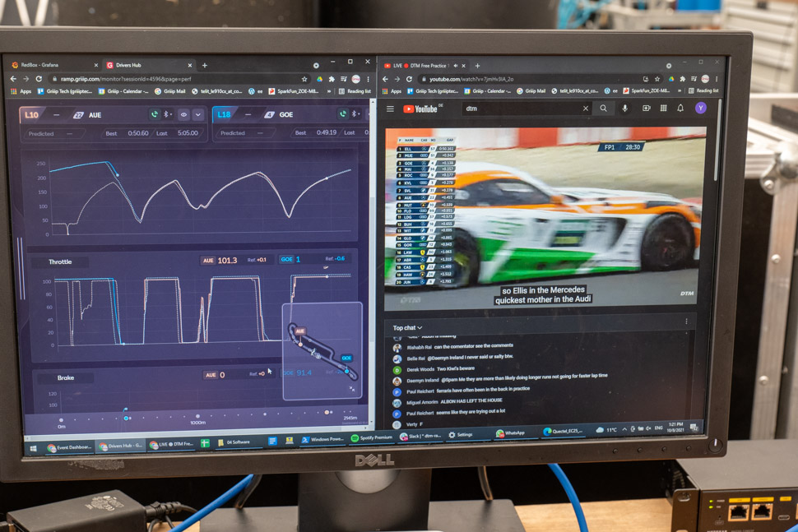This screenshot has width=798, height=532.
Task: Open the YouTube apps grid
Action: click(664, 109)
